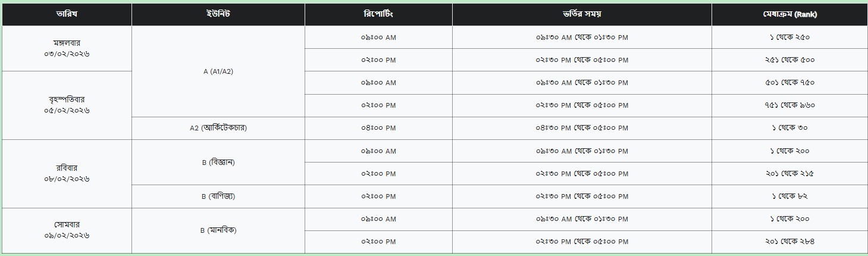Click the মঙ্গলবার ০৩/০২/২০২৬ date cell
868x256 pixels.
pyautogui.click(x=67, y=48)
